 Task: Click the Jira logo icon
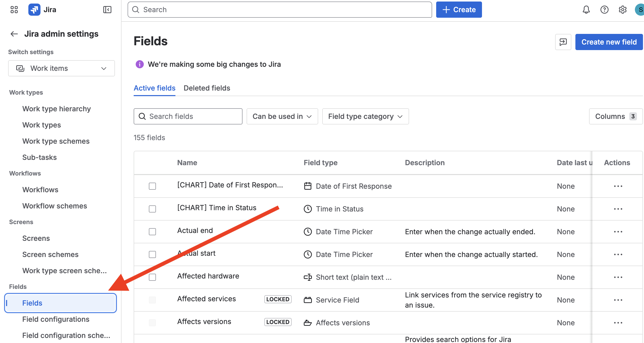(x=34, y=10)
